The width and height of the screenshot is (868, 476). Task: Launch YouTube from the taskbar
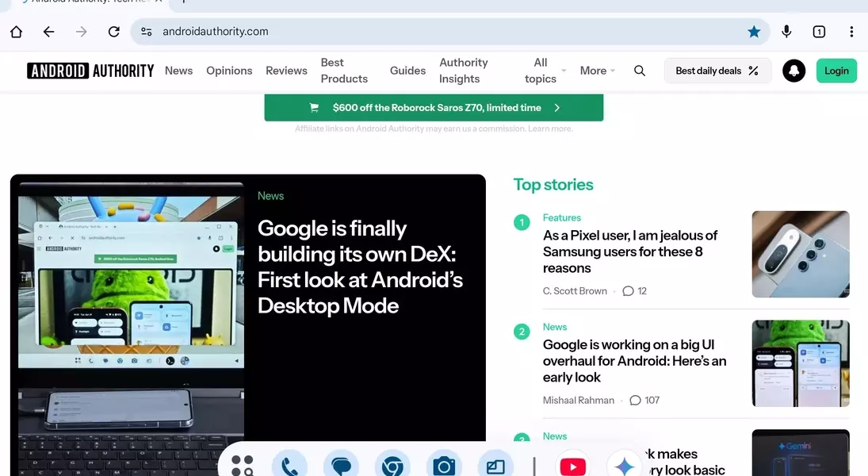click(x=573, y=466)
